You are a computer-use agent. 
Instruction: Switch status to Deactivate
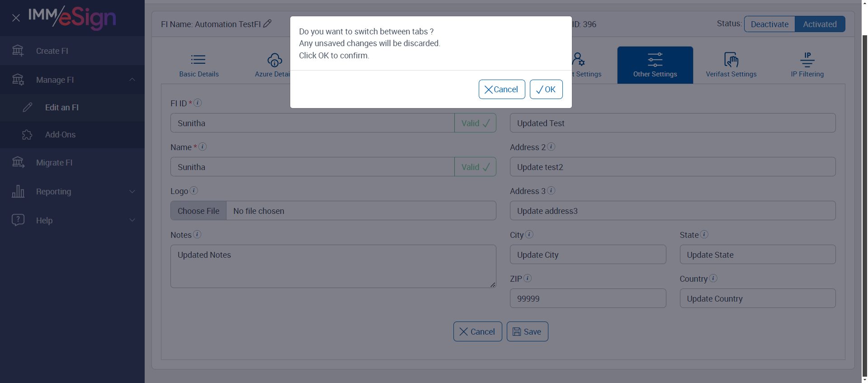tap(769, 24)
